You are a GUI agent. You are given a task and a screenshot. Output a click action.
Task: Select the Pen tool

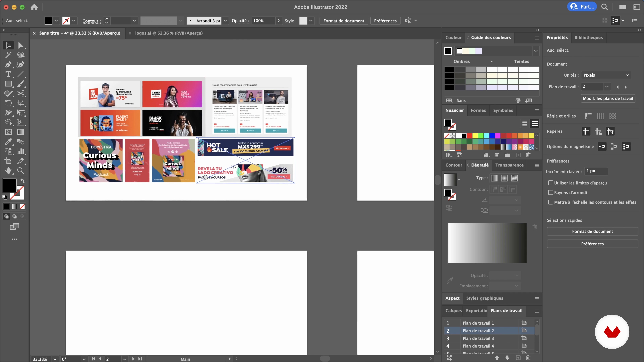tap(8, 65)
